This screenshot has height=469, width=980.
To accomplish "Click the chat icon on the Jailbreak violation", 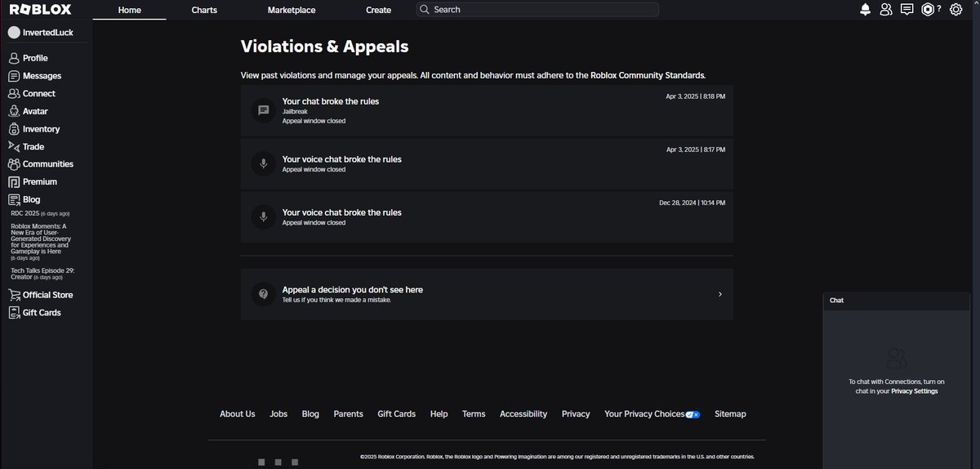I will (263, 110).
